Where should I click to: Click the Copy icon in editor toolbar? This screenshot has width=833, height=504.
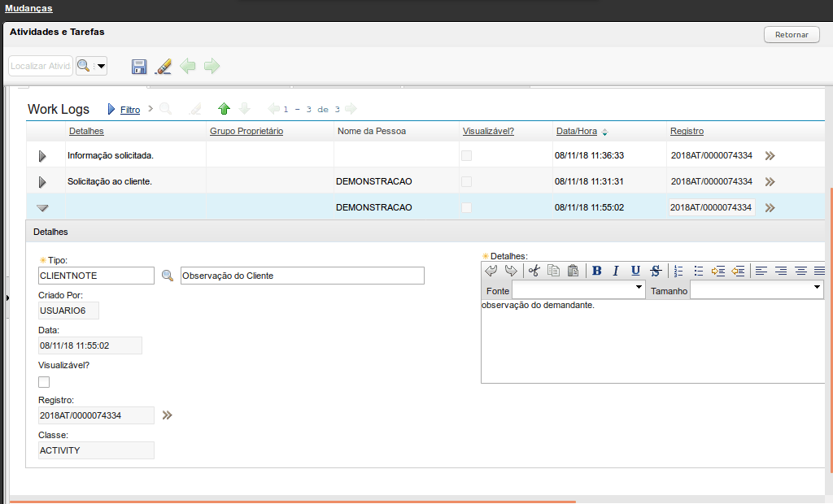click(553, 271)
